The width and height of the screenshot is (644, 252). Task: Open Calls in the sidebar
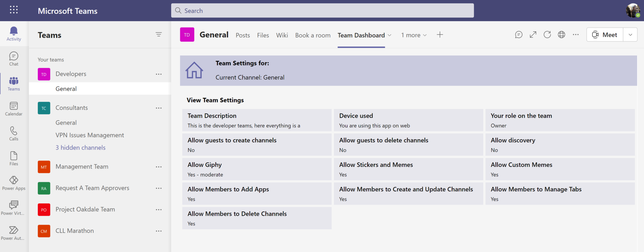coord(14,134)
